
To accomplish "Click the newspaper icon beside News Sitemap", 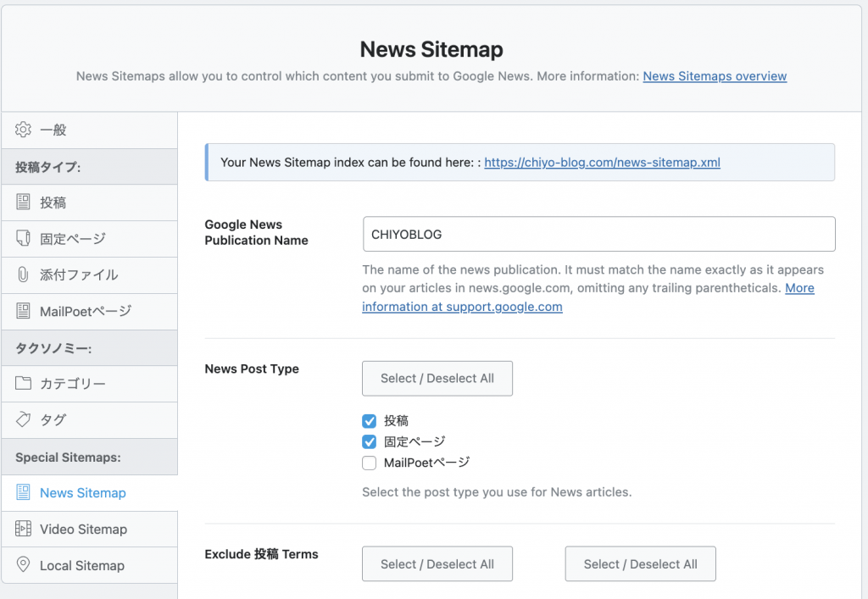I will pyautogui.click(x=23, y=492).
